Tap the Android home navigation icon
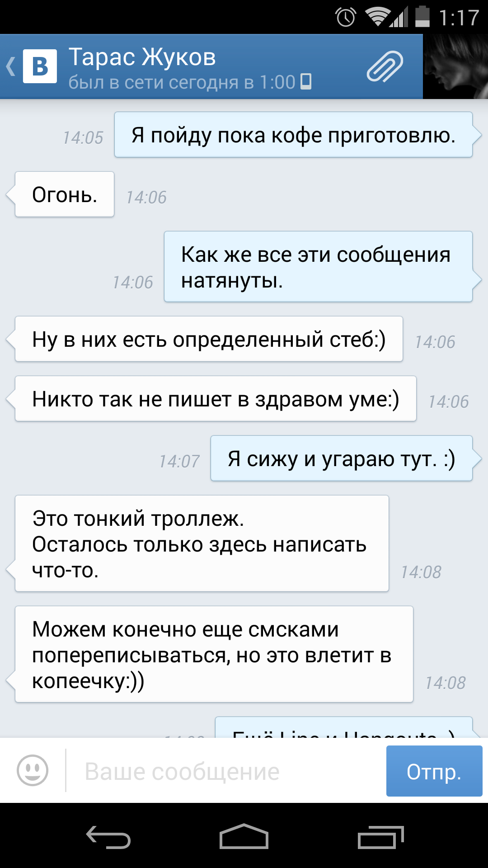 (244, 836)
